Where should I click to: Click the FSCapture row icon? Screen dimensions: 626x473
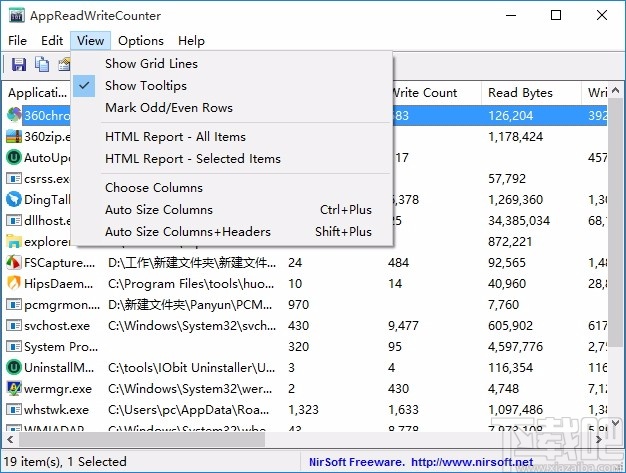14,262
